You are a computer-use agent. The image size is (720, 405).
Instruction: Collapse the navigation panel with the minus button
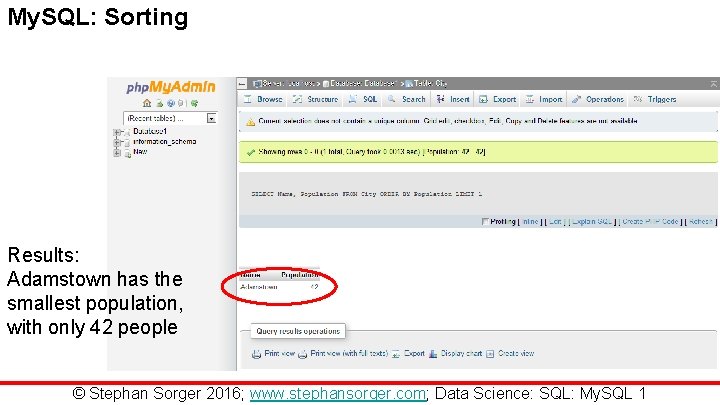point(242,84)
